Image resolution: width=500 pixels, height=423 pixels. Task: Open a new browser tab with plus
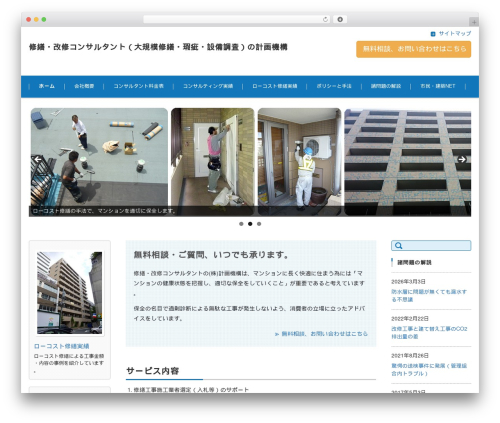pos(474,22)
